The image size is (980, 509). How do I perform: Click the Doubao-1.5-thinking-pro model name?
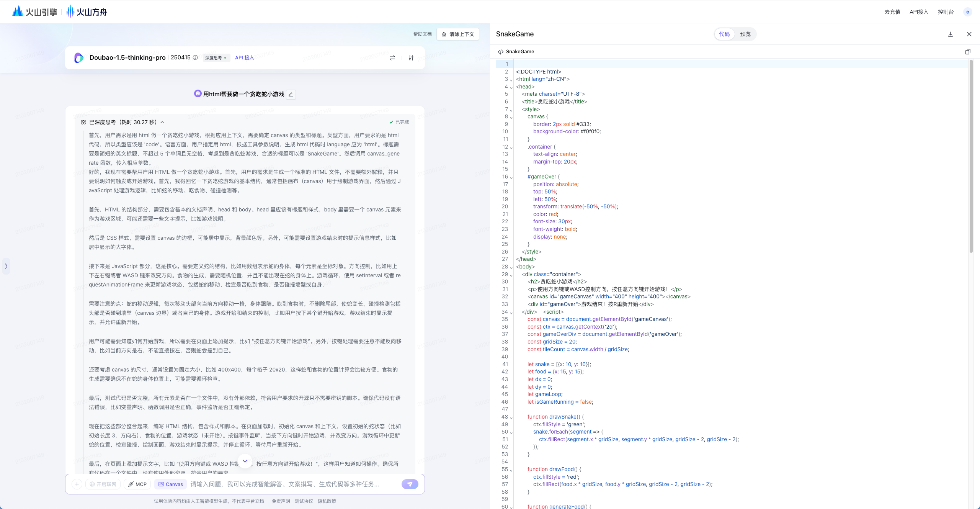point(127,57)
